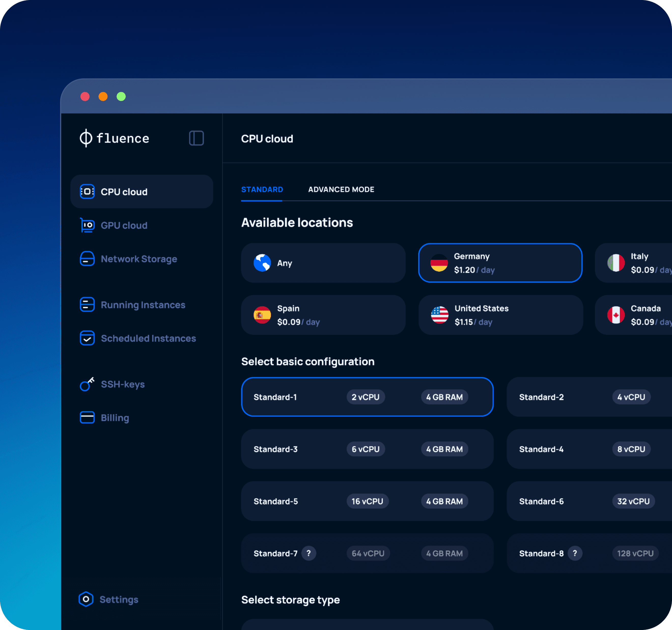The height and width of the screenshot is (630, 672).
Task: Click the CPU cloud chip icon in the sidebar
Action: tap(87, 192)
